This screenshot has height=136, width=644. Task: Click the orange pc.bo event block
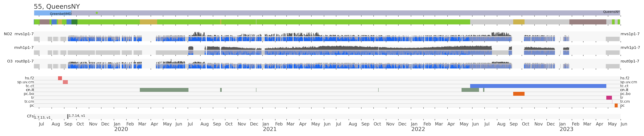[519, 94]
